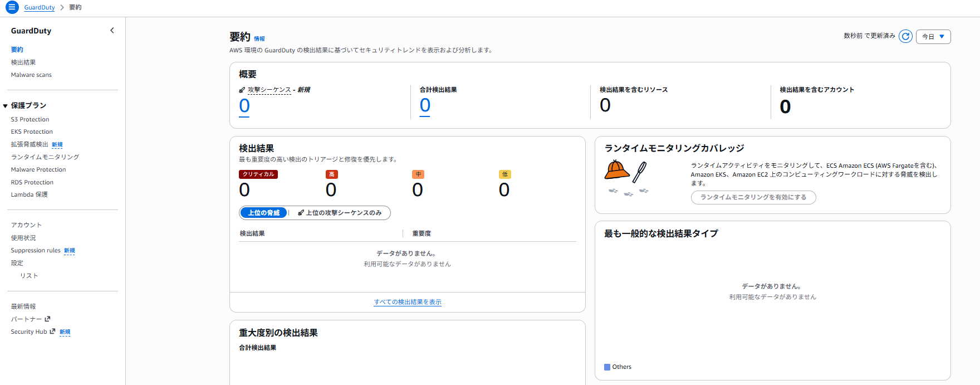Open Suppression rules page
The image size is (980, 385).
click(36, 250)
